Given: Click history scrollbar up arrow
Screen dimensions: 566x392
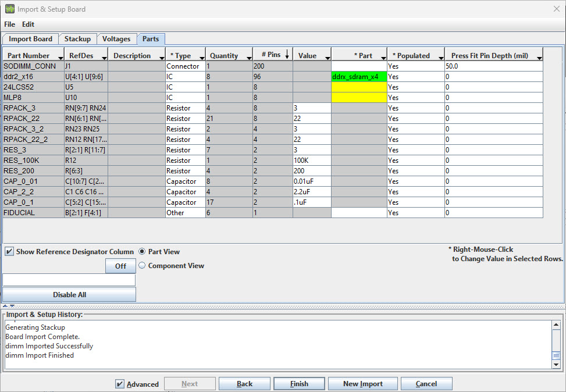Looking at the screenshot, I should (556, 325).
